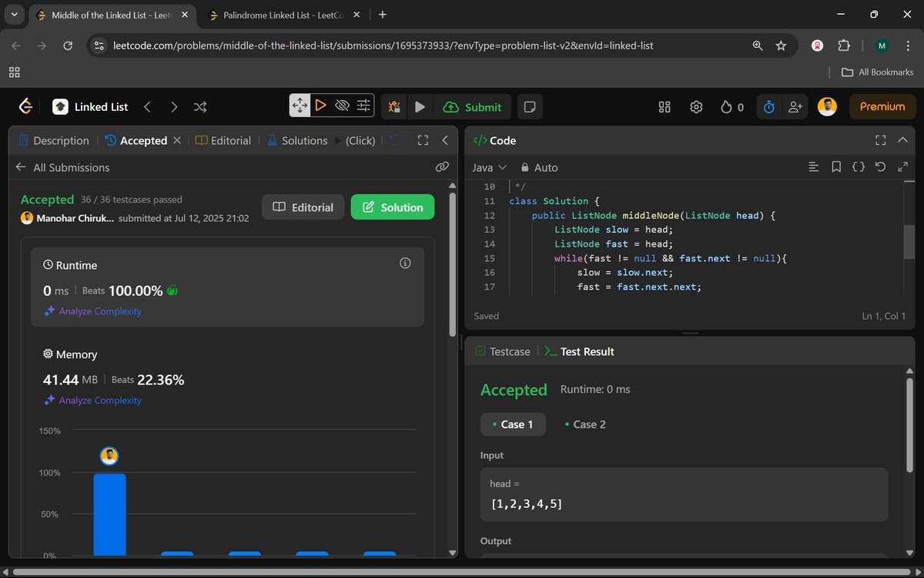
Task: Click the green Solution button
Action: point(393,207)
